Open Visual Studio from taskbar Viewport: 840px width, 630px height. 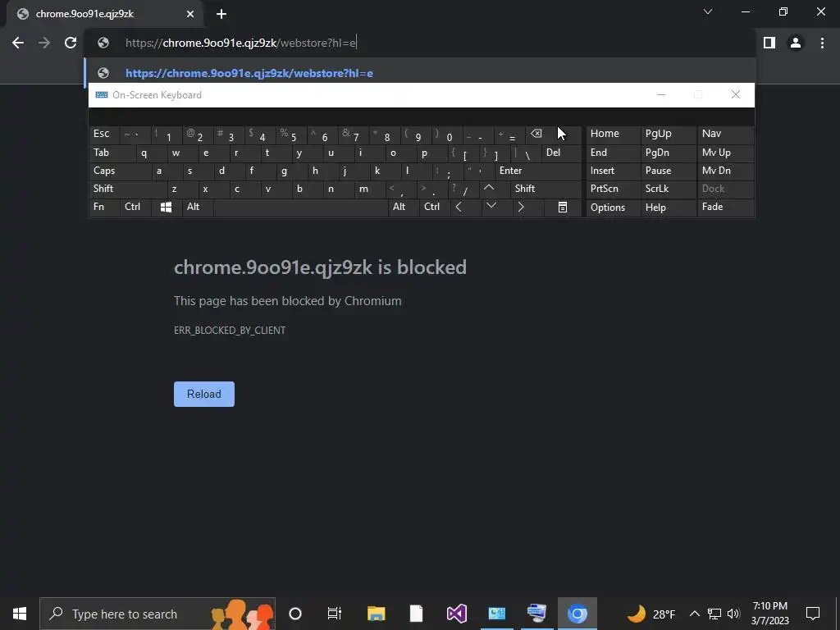pos(456,614)
